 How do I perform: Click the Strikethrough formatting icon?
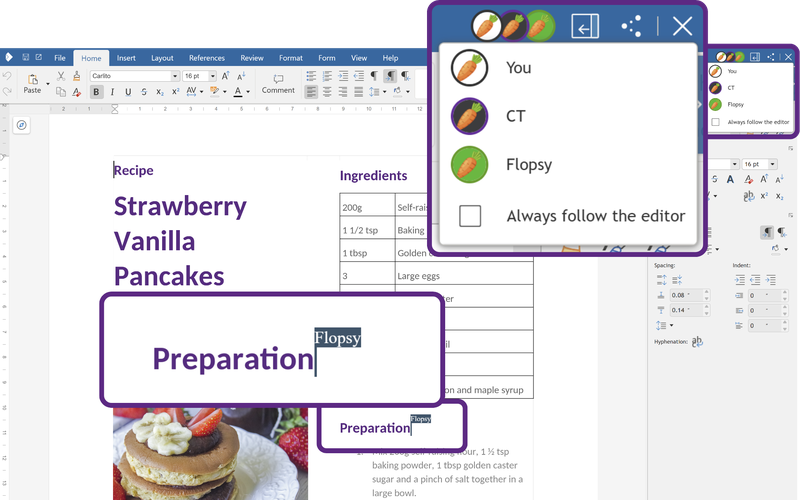pyautogui.click(x=144, y=92)
